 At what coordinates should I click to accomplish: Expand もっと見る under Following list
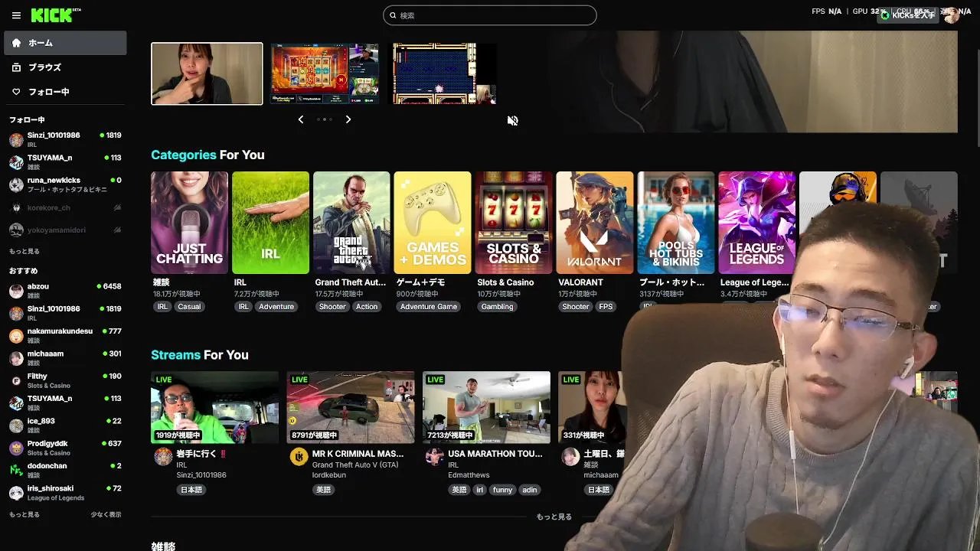tap(24, 251)
